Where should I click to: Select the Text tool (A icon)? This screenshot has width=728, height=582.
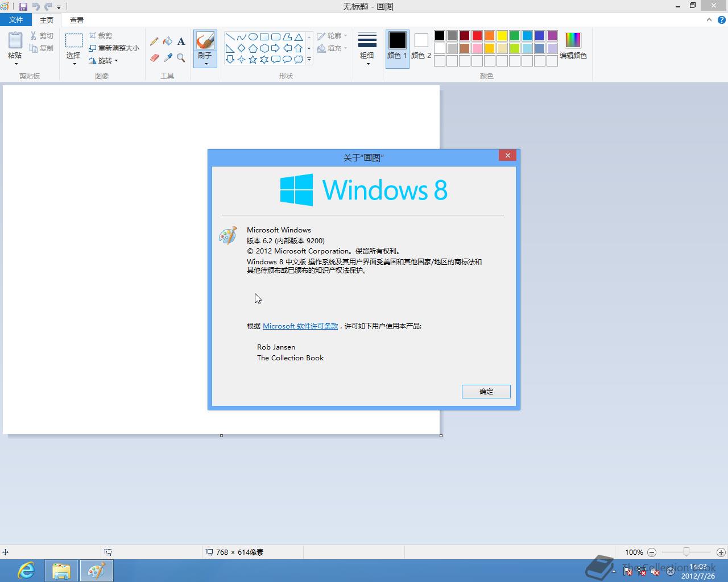pos(181,41)
